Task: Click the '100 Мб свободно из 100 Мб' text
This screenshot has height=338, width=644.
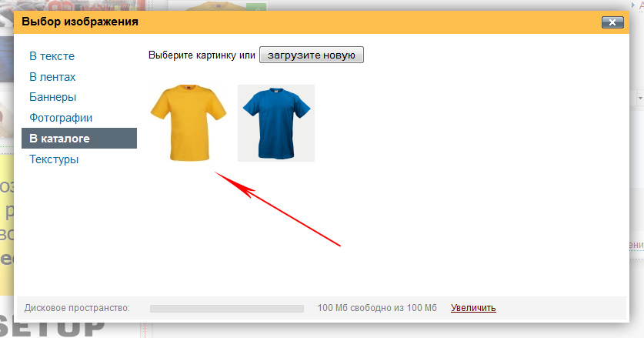Action: [x=377, y=308]
